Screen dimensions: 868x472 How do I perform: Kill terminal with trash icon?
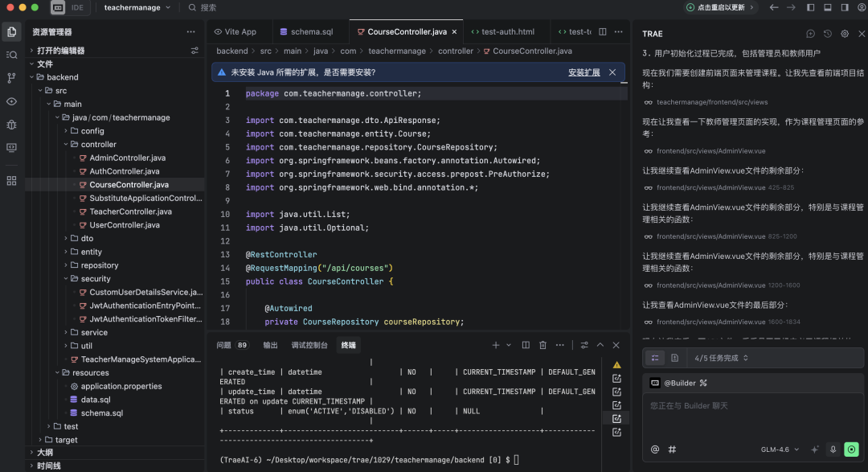click(543, 345)
